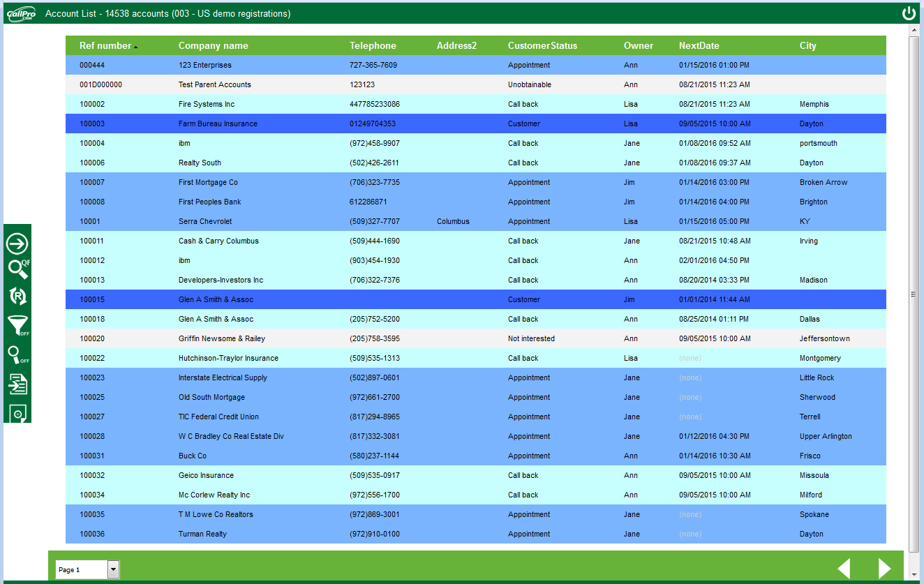Select Farm Bureau Insurance
Screen dimensions: 924x584
tap(218, 123)
